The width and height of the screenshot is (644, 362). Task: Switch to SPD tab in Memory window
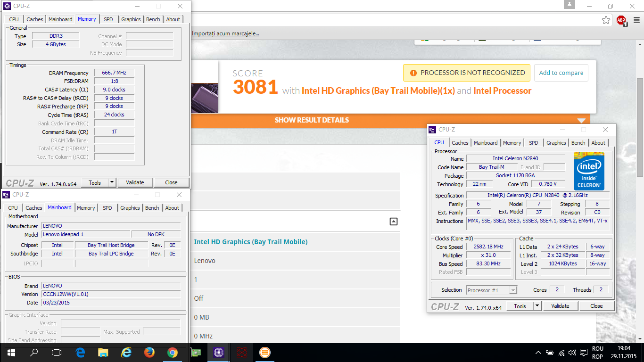[x=108, y=19]
